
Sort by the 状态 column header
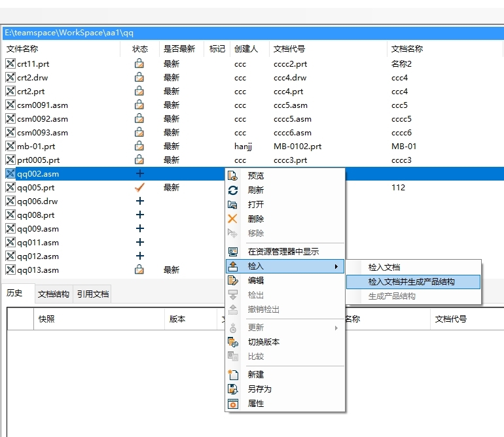click(140, 49)
